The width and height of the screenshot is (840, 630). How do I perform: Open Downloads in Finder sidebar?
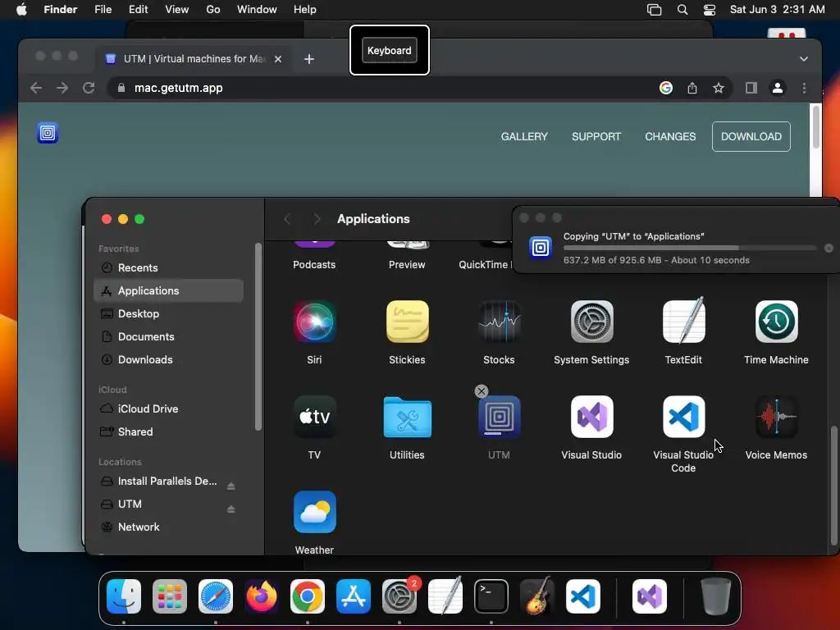point(168,360)
